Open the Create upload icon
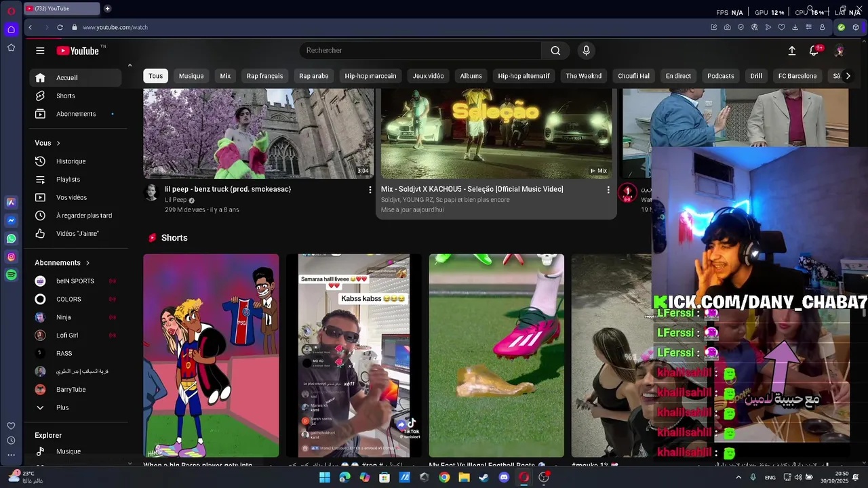 coord(791,51)
